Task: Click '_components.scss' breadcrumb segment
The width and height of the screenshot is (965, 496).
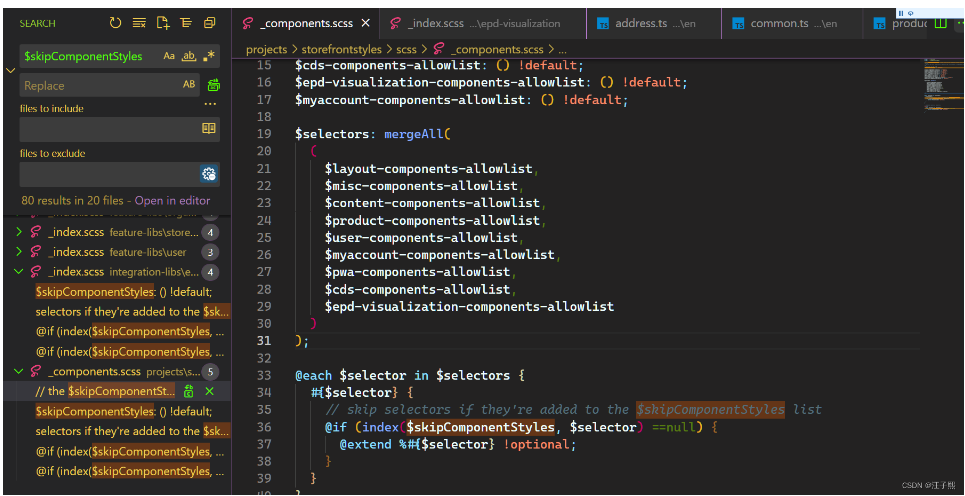Action: [x=497, y=49]
